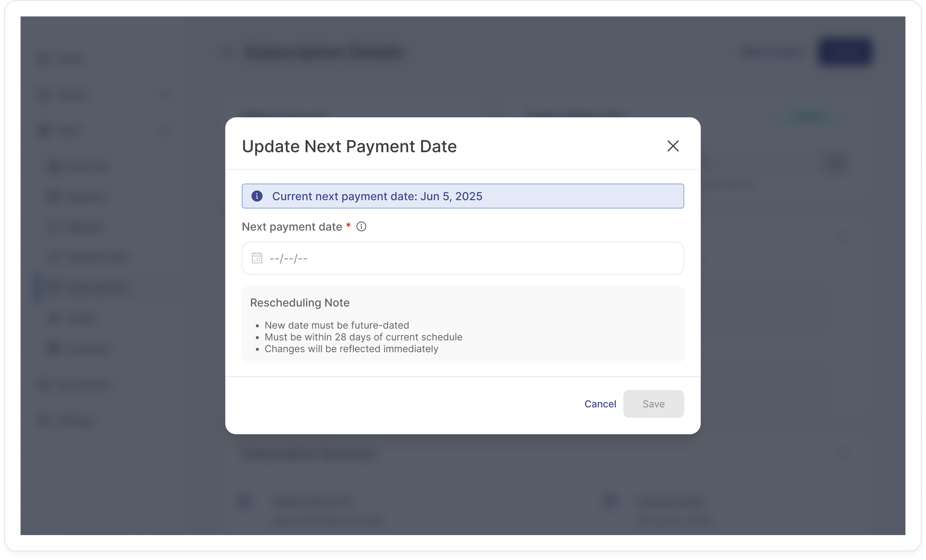This screenshot has width=926, height=560.
Task: Click the 'Rescheduling Note' heading
Action: coord(299,302)
